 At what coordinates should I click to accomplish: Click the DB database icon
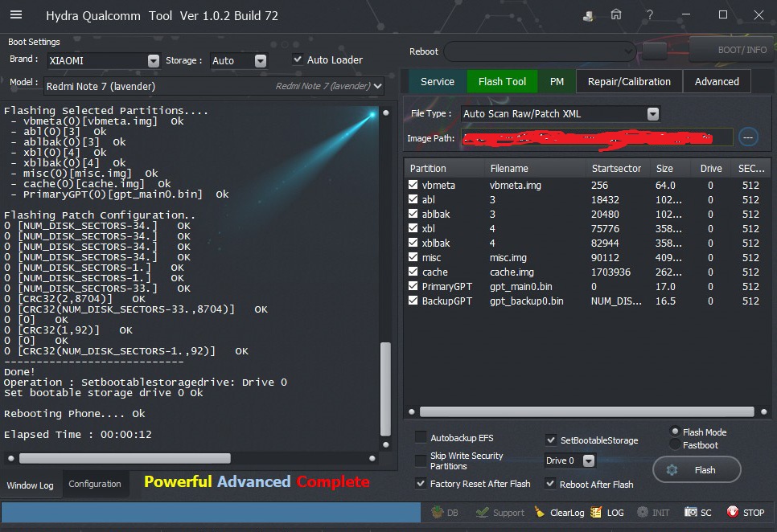tap(437, 512)
